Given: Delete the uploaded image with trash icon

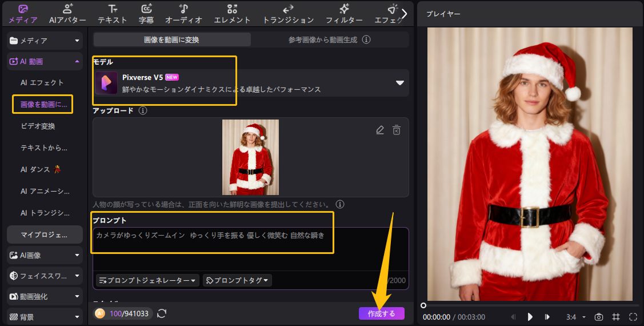Looking at the screenshot, I should pos(397,130).
